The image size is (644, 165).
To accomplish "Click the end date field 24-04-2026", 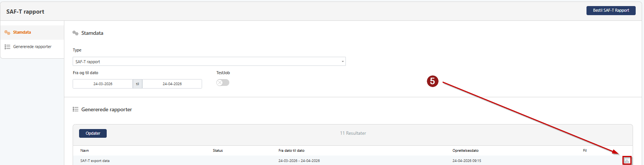I will (172, 84).
